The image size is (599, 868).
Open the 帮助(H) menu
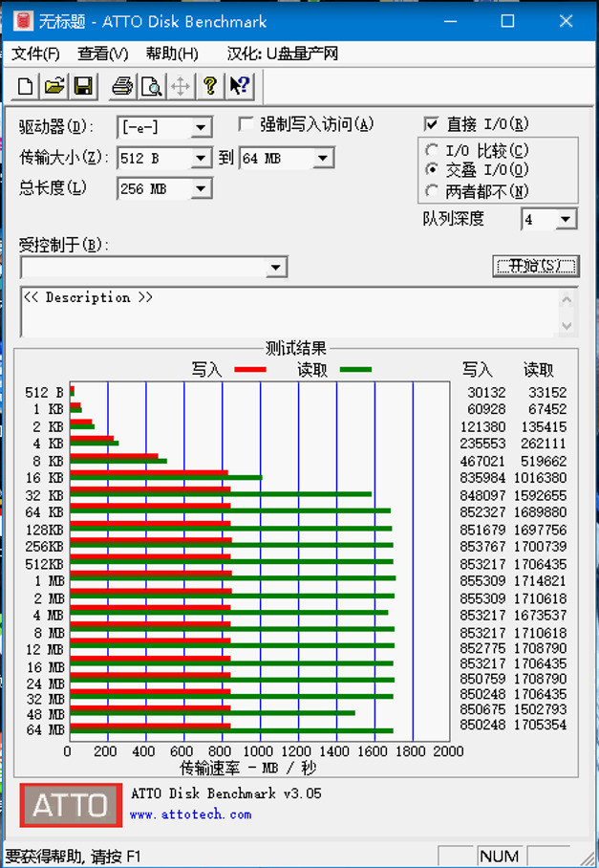(172, 54)
